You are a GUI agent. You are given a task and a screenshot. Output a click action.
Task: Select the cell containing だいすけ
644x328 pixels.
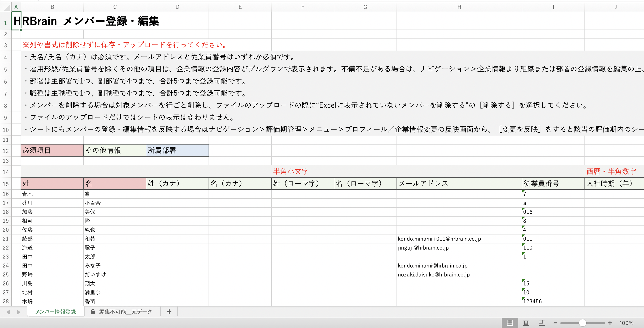click(x=115, y=275)
